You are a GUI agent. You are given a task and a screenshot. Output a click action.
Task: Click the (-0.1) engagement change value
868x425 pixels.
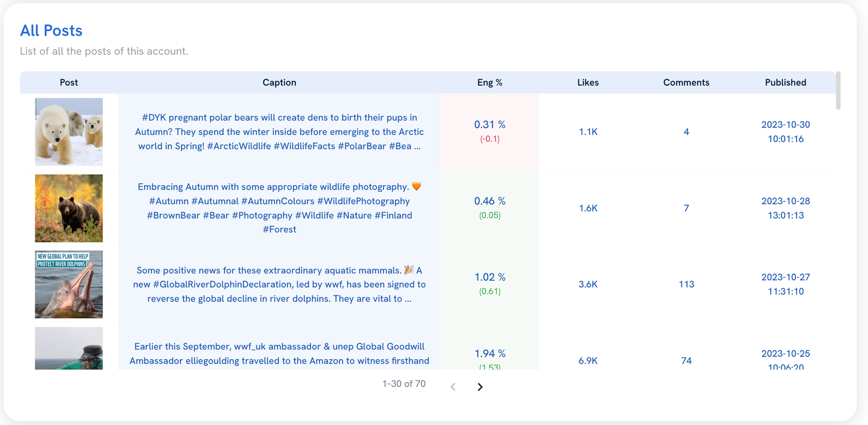[x=490, y=139]
